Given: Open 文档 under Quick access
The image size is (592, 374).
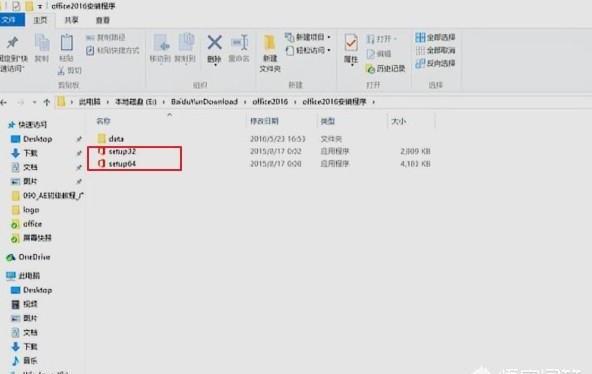Looking at the screenshot, I should [30, 167].
